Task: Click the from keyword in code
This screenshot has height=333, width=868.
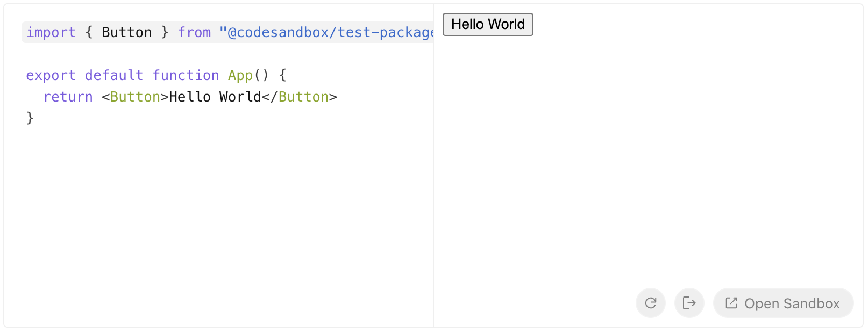Action: pyautogui.click(x=194, y=33)
